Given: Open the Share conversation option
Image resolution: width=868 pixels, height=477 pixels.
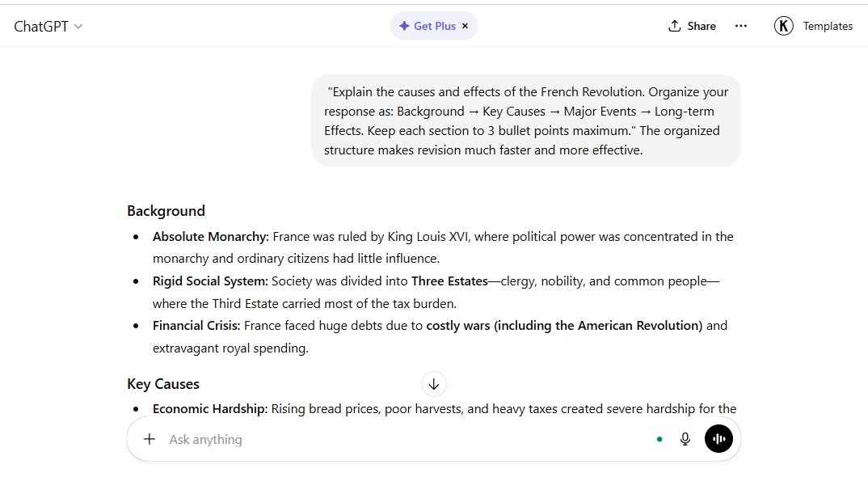Looking at the screenshot, I should (692, 26).
